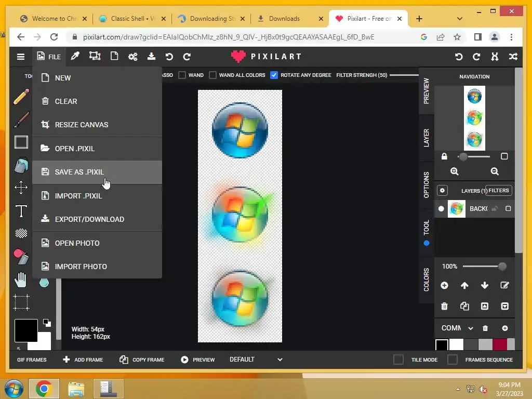The width and height of the screenshot is (532, 399).
Task: Choose NEW from File menu
Action: pyautogui.click(x=97, y=78)
